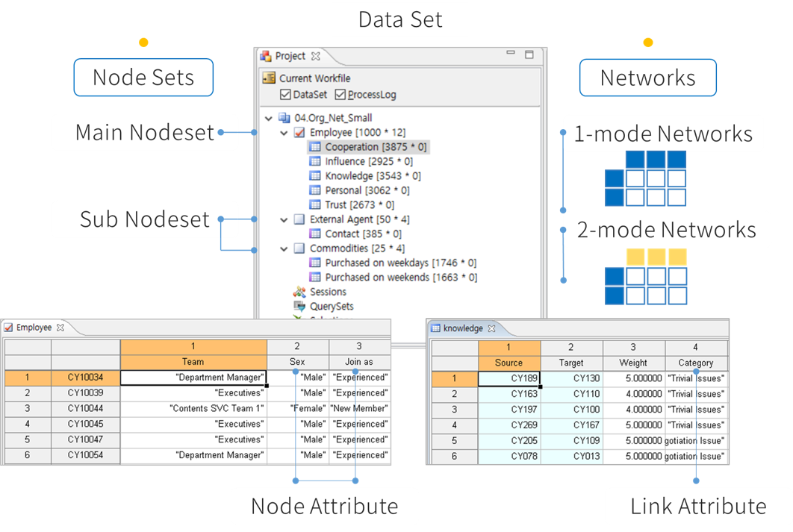Click the Contact network table icon
This screenshot has width=793, height=532.
tap(315, 234)
